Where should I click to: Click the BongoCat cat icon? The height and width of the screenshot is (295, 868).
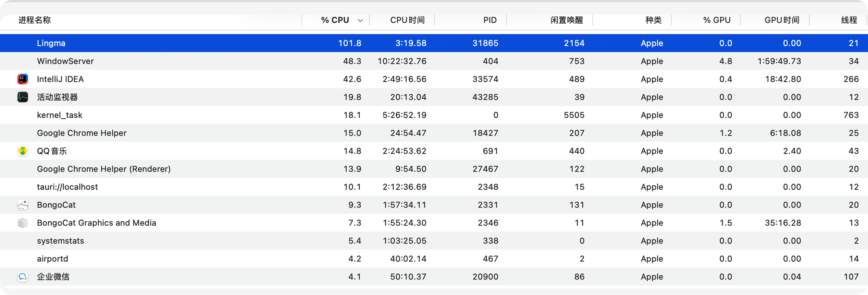point(23,205)
